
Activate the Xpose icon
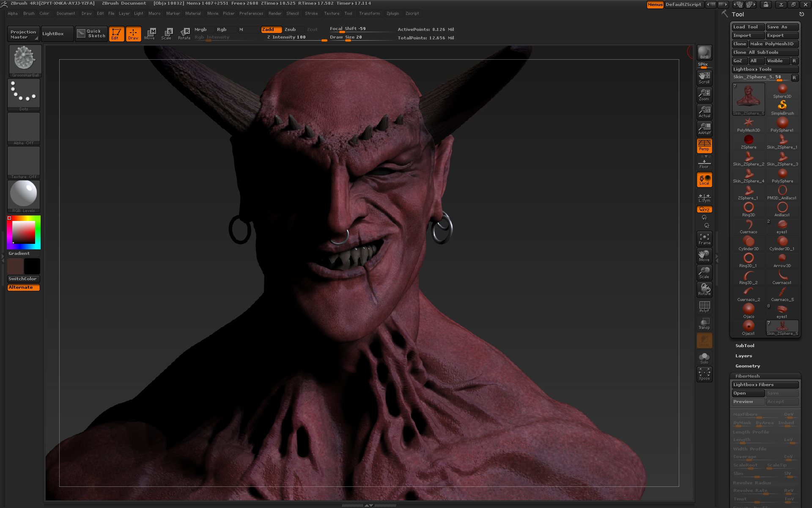(x=704, y=374)
